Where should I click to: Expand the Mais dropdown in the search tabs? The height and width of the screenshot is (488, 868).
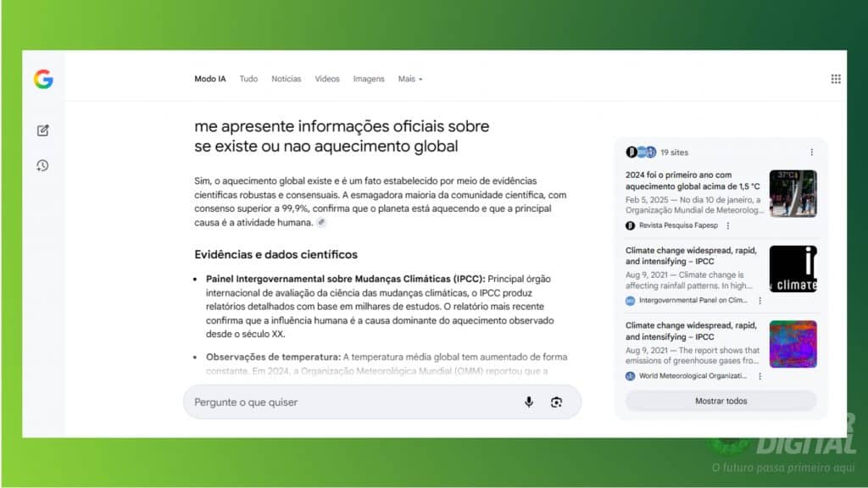coord(409,79)
